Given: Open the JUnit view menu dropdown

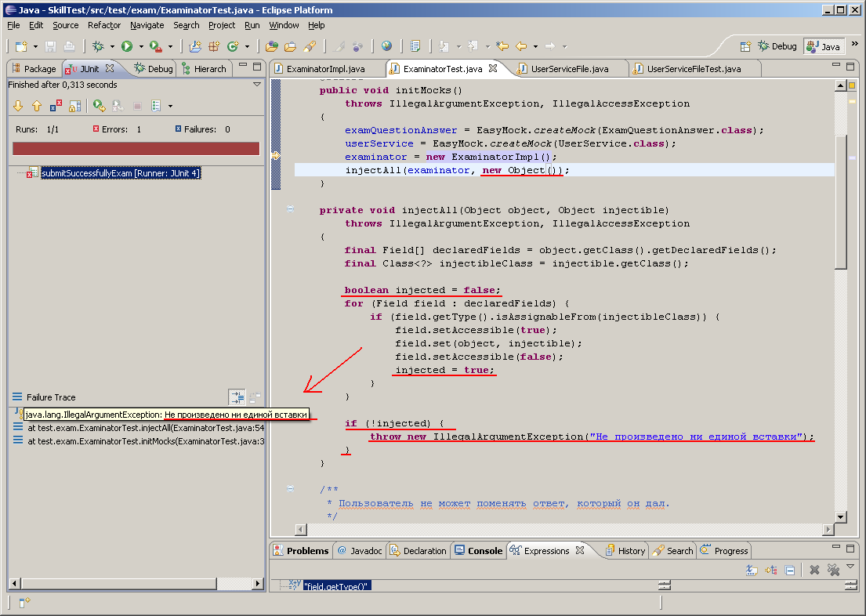Looking at the screenshot, I should 170,104.
